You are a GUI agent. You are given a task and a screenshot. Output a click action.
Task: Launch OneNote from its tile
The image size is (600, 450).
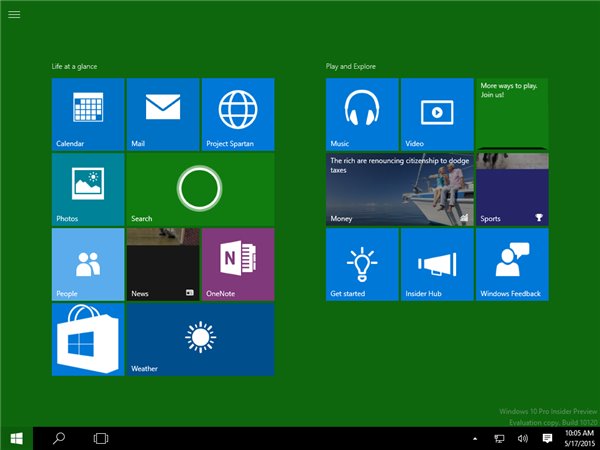pyautogui.click(x=238, y=264)
